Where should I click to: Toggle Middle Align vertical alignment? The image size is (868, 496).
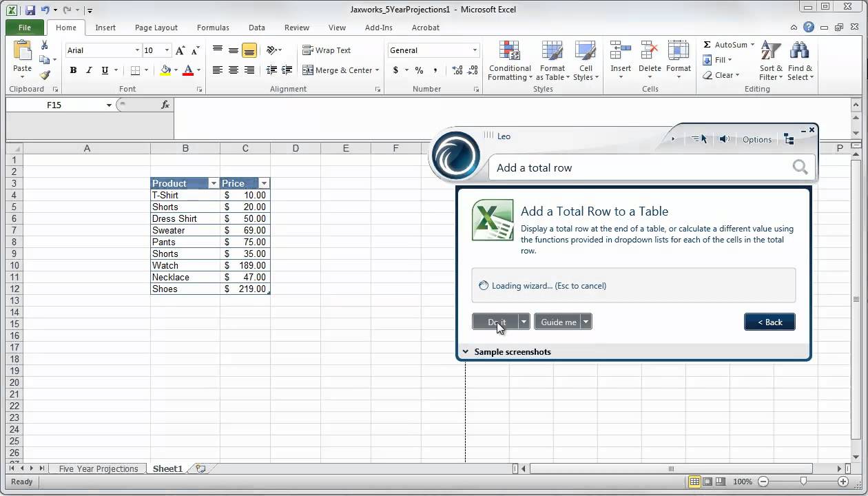click(x=234, y=50)
